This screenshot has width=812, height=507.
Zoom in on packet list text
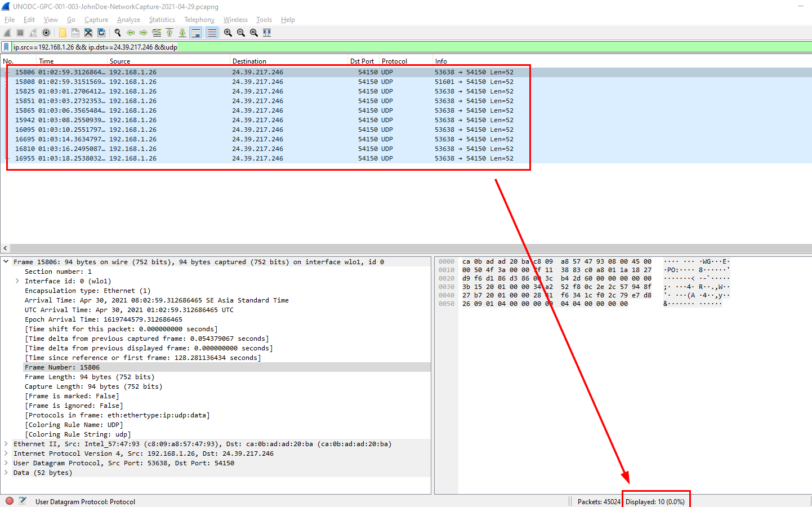(x=227, y=33)
